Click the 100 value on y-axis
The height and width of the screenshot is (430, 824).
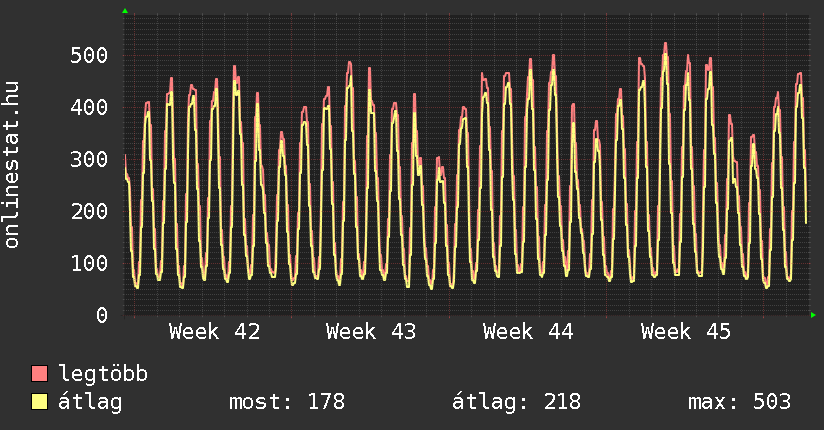click(x=89, y=263)
